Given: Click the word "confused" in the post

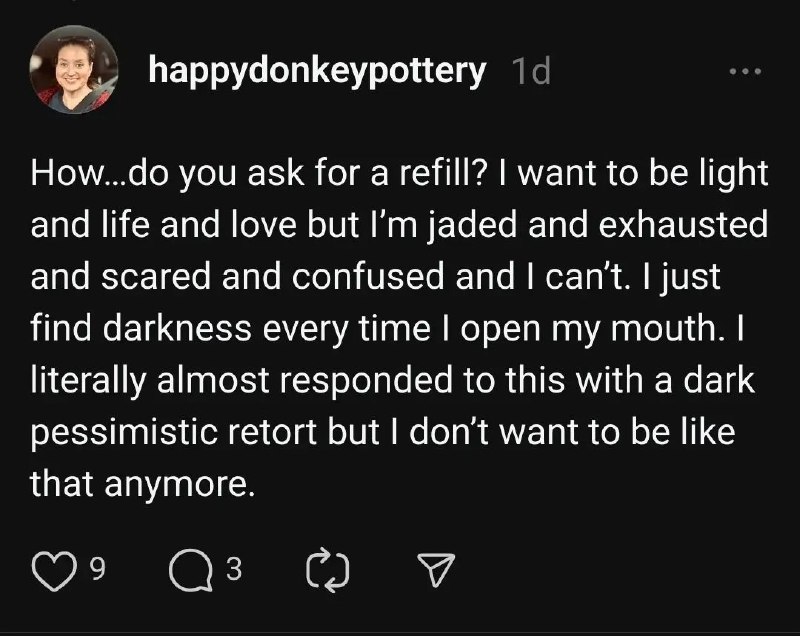Looking at the screenshot, I should pos(368,276).
